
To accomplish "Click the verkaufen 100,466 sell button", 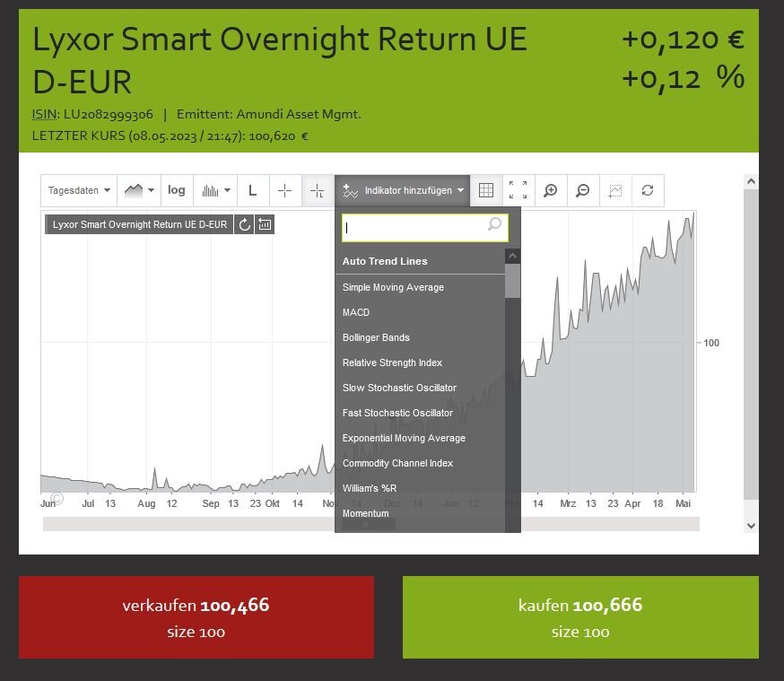I will coord(196,617).
